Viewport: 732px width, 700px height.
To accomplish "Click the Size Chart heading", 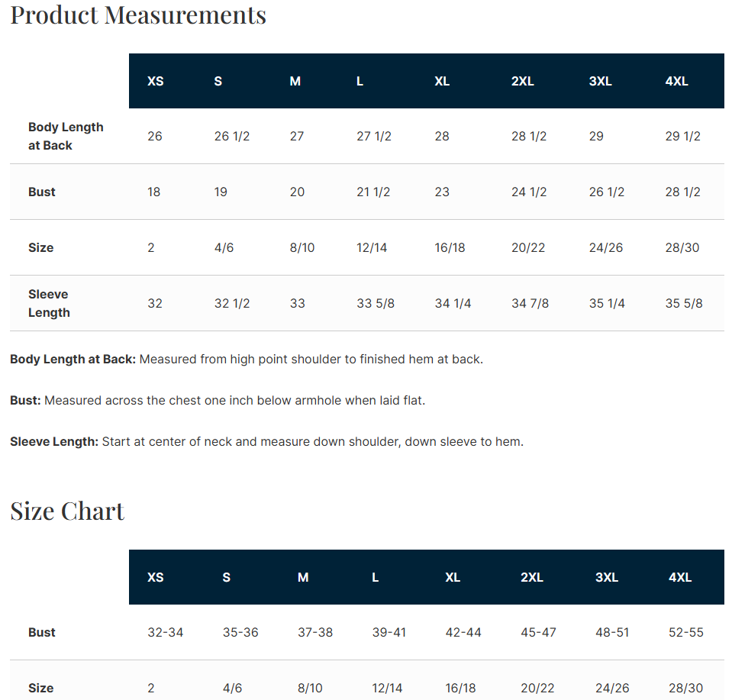I will (67, 511).
